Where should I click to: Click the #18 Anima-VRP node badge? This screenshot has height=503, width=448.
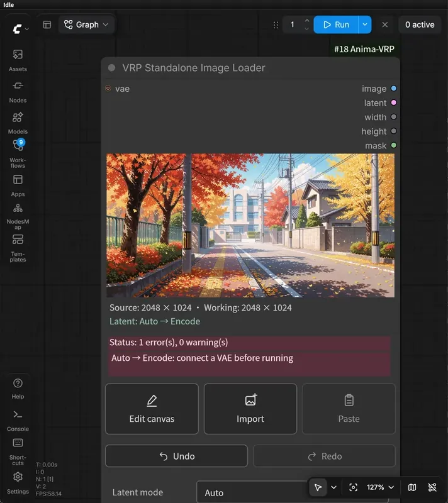click(364, 49)
